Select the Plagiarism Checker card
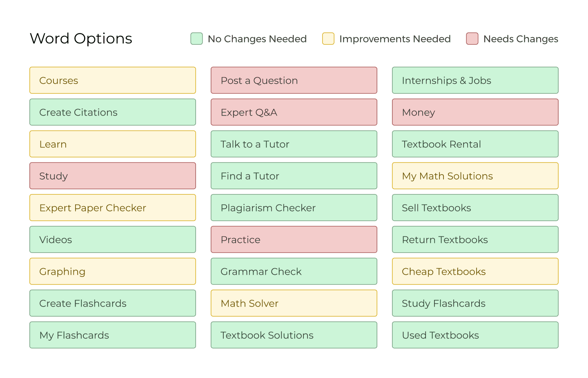 coord(294,208)
